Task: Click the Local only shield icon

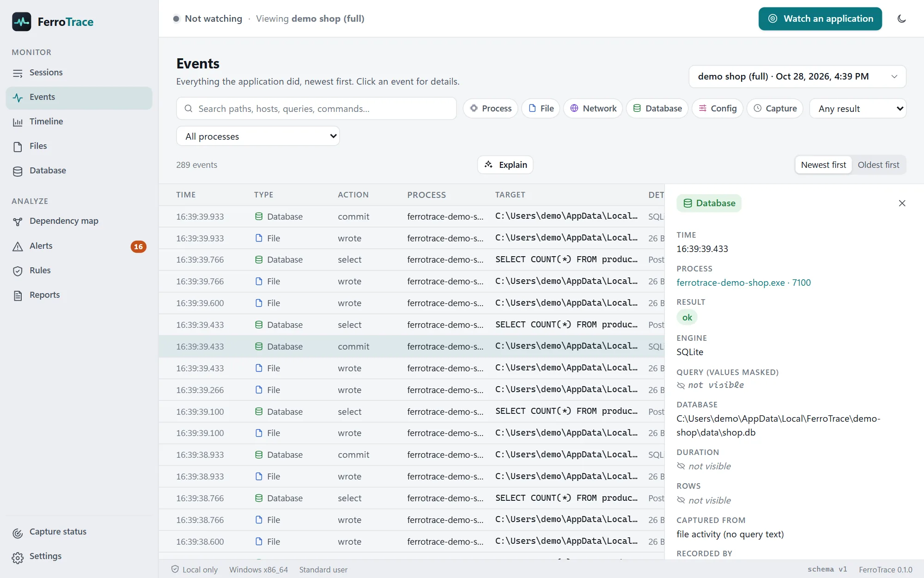Action: [175, 569]
